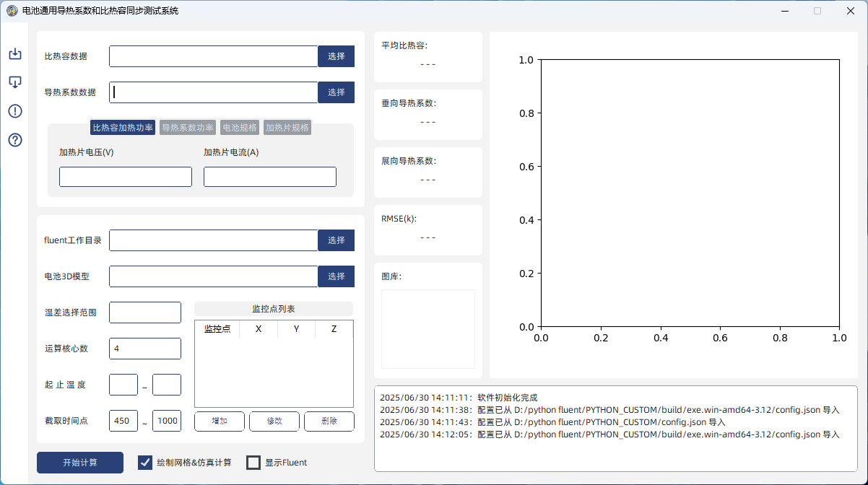Click 选择 button for 比热容数据
868x485 pixels.
pyautogui.click(x=337, y=56)
